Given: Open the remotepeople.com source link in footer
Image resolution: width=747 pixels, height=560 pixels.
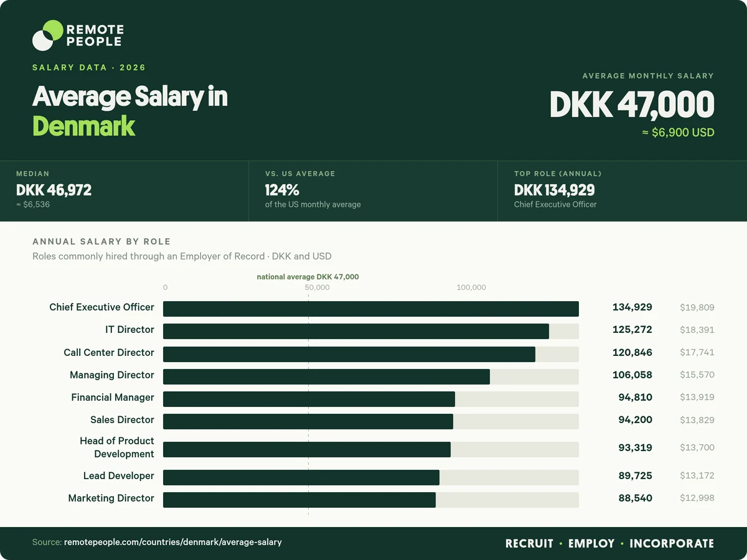Looking at the screenshot, I should click(x=173, y=542).
